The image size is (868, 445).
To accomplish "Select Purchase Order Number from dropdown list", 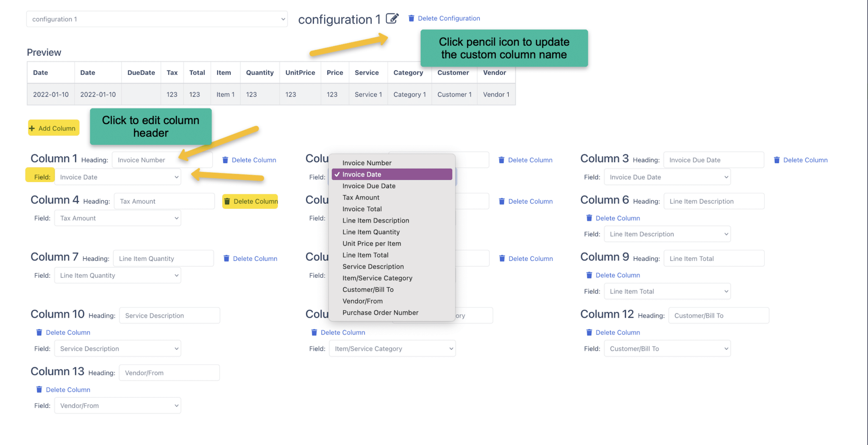I will (x=380, y=313).
